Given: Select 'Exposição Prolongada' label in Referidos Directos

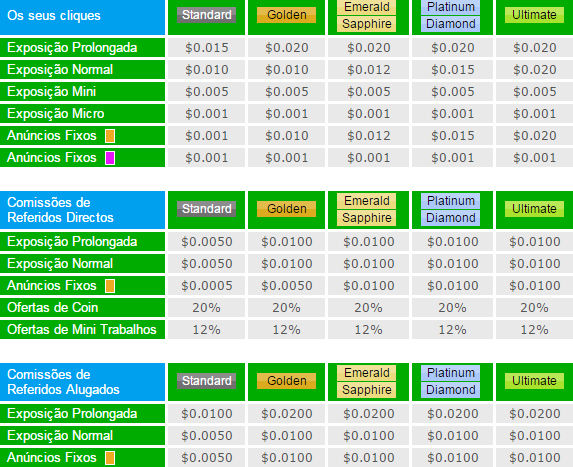Looking at the screenshot, I should click(x=72, y=242).
